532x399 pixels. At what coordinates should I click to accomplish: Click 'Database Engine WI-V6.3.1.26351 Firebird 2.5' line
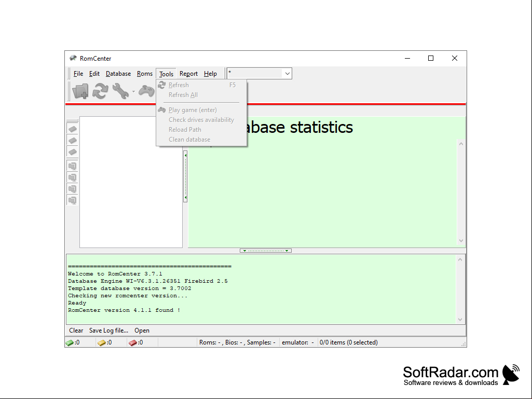(x=147, y=281)
